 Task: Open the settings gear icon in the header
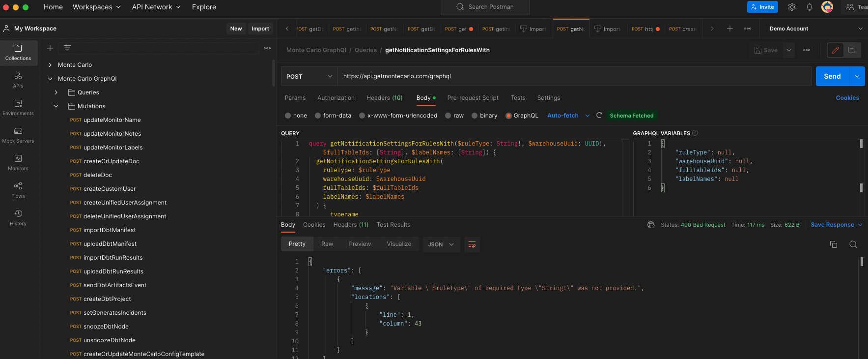pyautogui.click(x=792, y=7)
